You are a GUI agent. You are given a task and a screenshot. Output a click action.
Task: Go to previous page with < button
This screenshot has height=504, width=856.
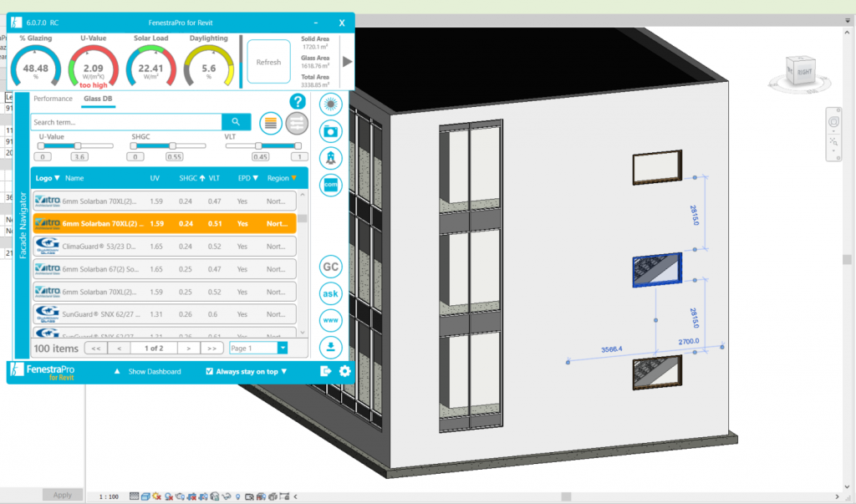tap(119, 348)
